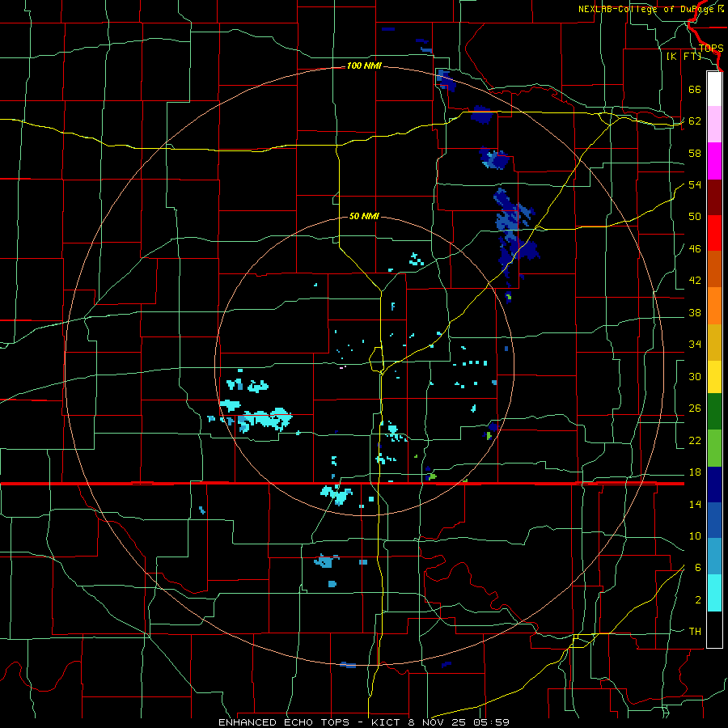
Task: Select the bright orange legend swatch
Action: click(x=714, y=306)
